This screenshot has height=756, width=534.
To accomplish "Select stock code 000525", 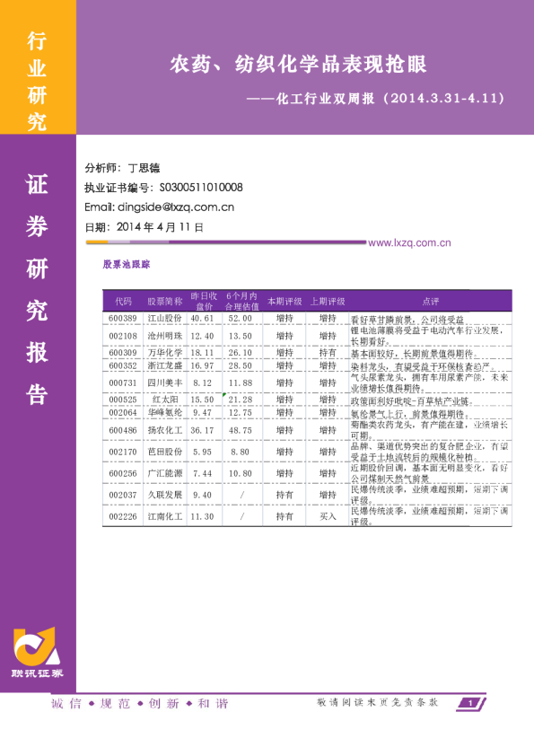I will (x=123, y=400).
